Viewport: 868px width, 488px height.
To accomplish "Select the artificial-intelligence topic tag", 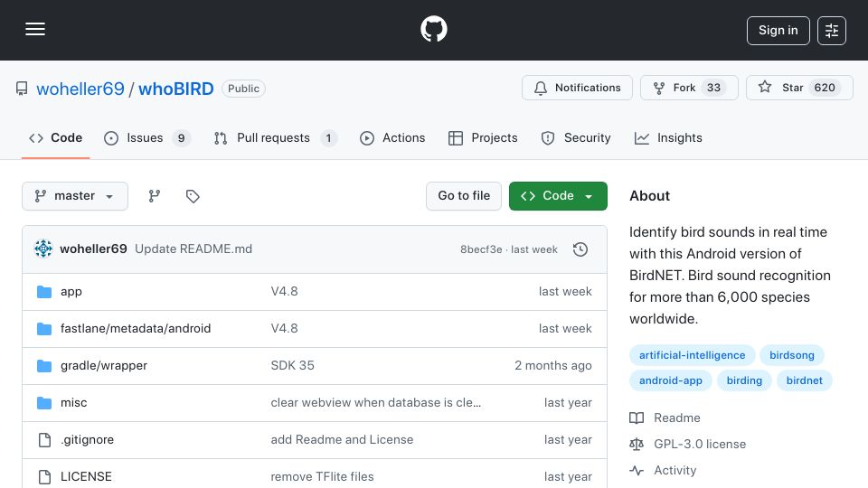I will pos(692,355).
